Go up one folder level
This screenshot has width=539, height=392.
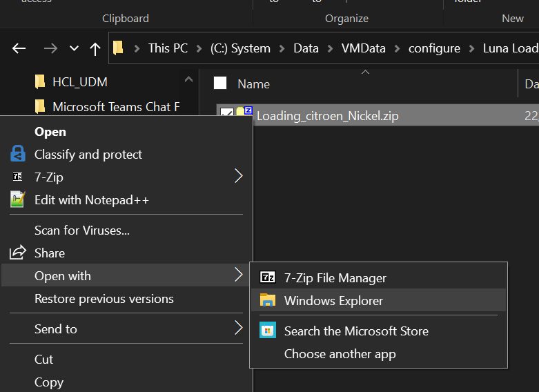95,49
